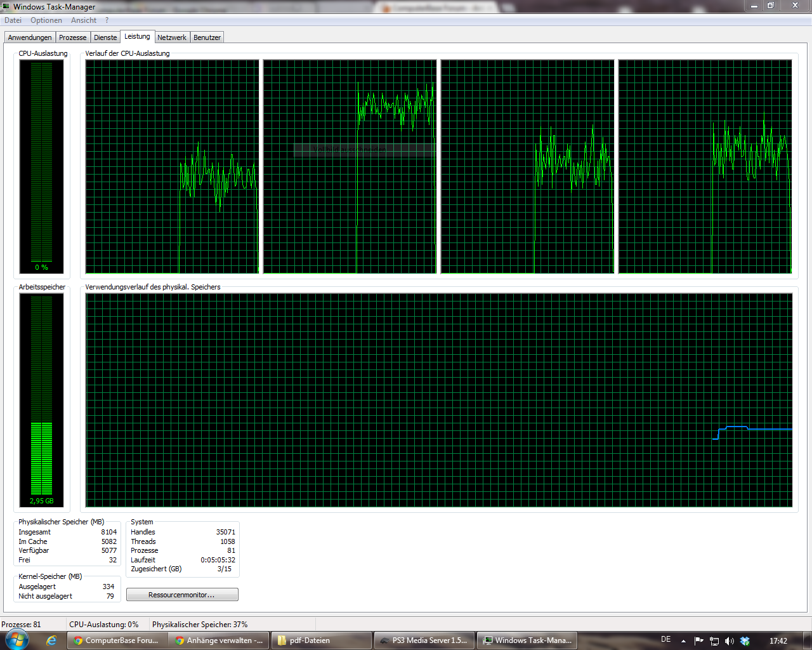Image resolution: width=812 pixels, height=650 pixels.
Task: Launch Internet Explorer from the taskbar
Action: 51,640
